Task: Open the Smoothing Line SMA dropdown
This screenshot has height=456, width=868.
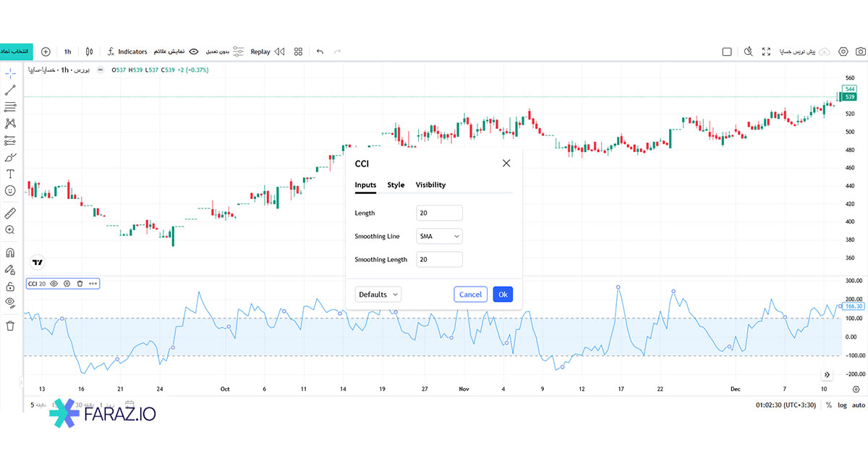Action: (x=439, y=236)
